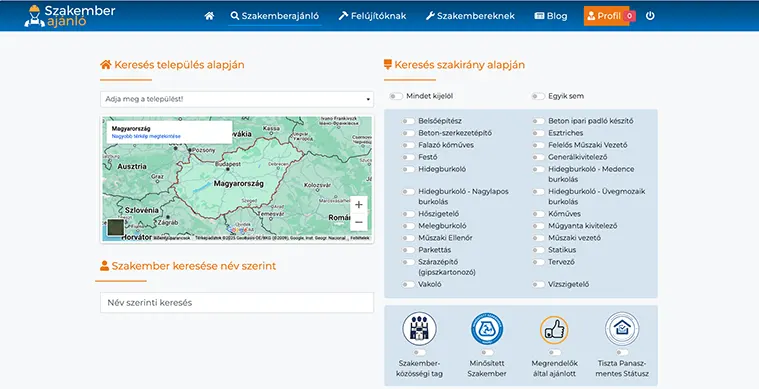Toggle the plain Hidegburkoló switch
This screenshot has width=759, height=389.
point(408,169)
